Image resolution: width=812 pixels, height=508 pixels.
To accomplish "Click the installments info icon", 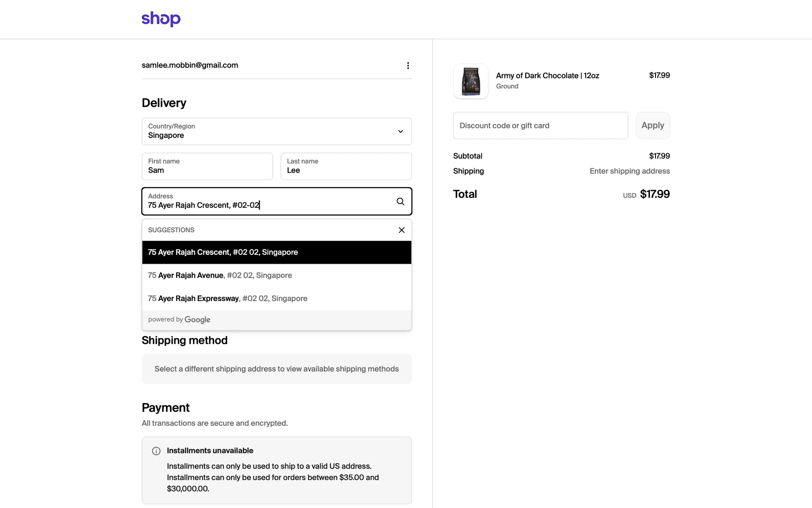I will click(156, 451).
